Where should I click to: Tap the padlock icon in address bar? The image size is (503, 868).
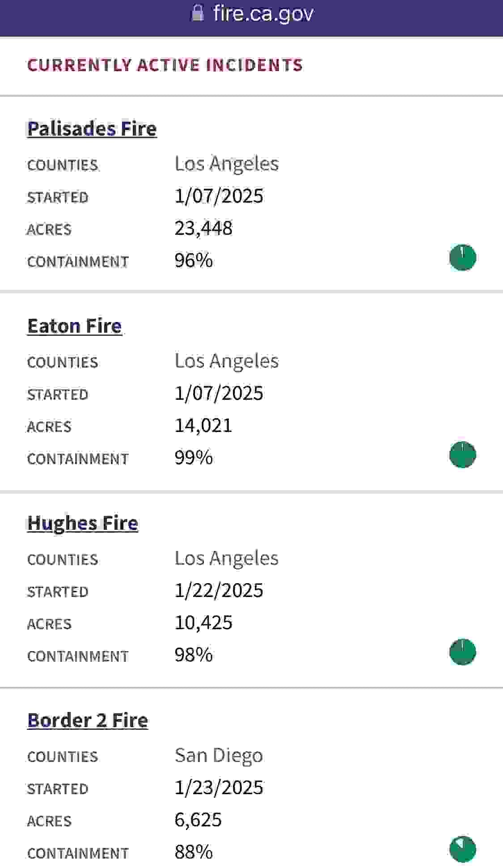197,13
